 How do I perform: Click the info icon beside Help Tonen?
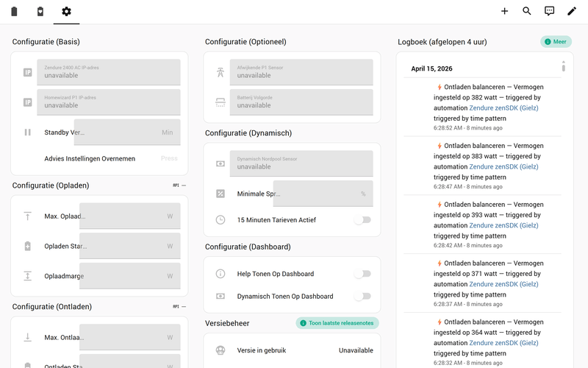tap(220, 274)
